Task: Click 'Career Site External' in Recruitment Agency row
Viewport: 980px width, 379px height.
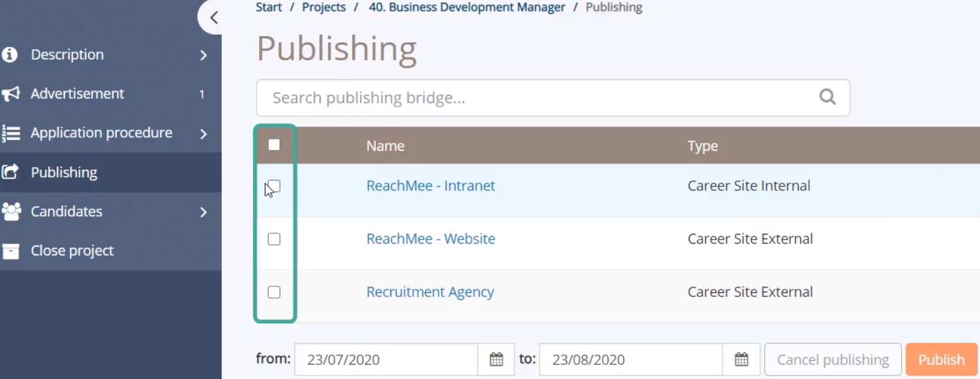Action: (x=750, y=292)
